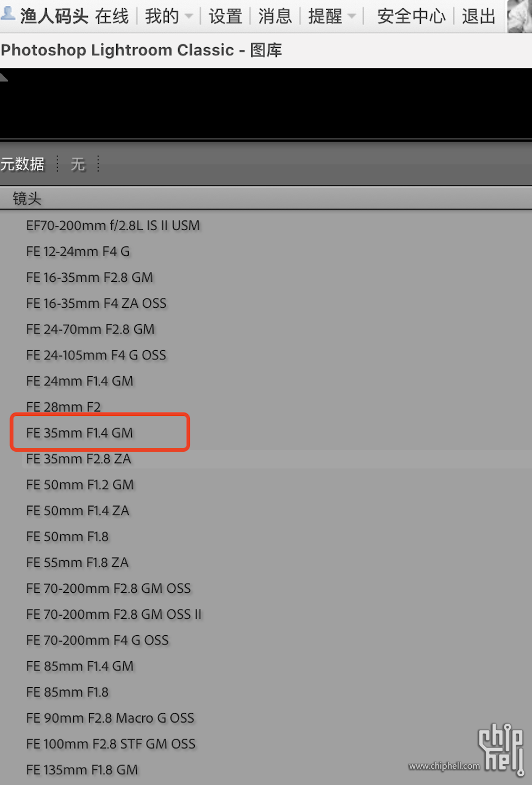
Task: Select lens FE 12-24mm F4 G
Action: [78, 251]
